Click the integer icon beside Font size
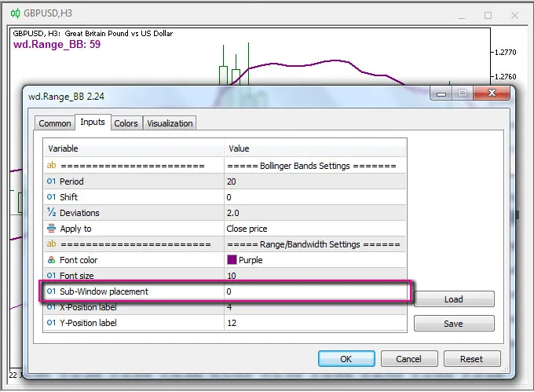 (52, 276)
